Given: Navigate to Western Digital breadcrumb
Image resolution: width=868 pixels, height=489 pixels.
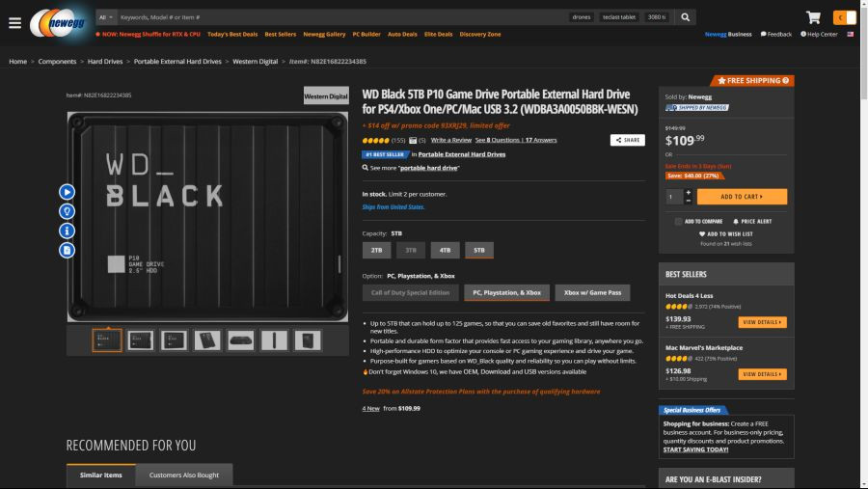Looking at the screenshot, I should [256, 62].
